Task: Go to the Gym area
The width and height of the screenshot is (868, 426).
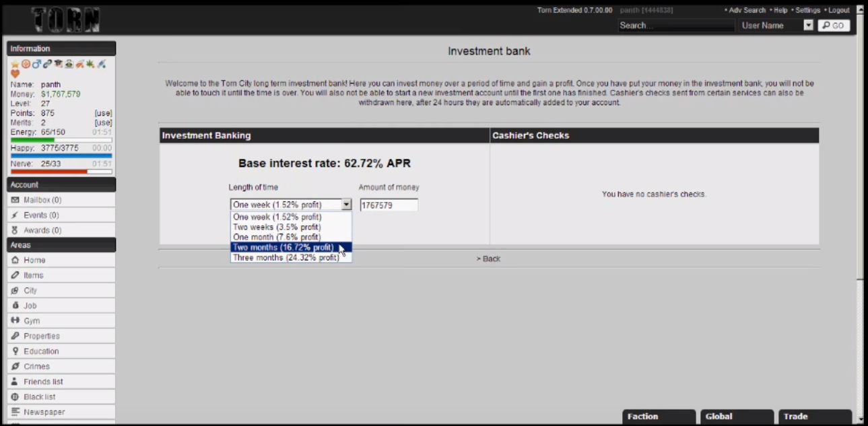Action: tap(32, 321)
